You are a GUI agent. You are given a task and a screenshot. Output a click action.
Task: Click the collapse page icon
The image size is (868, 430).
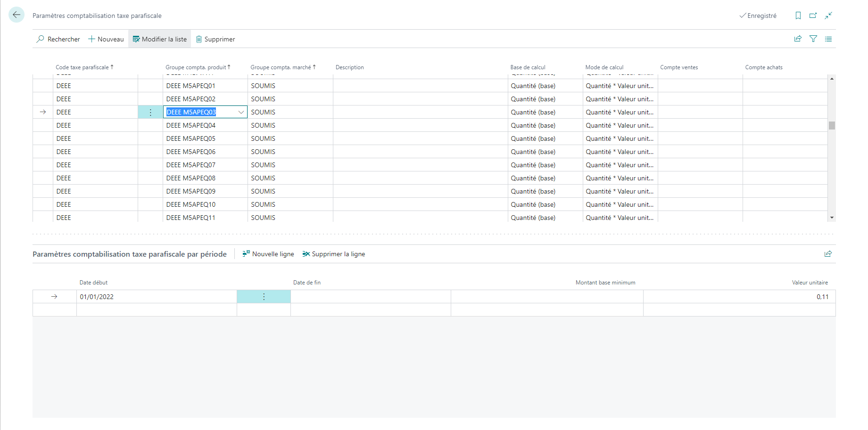pos(828,16)
